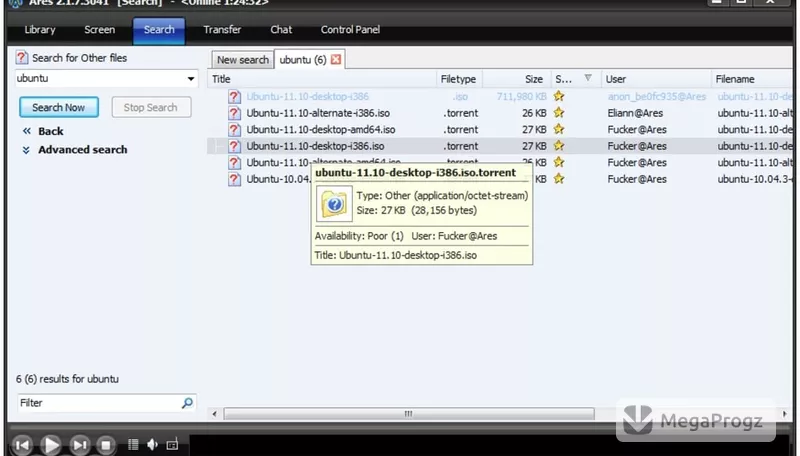The image size is (800, 456).
Task: Go to the Chat tab
Action: click(281, 30)
